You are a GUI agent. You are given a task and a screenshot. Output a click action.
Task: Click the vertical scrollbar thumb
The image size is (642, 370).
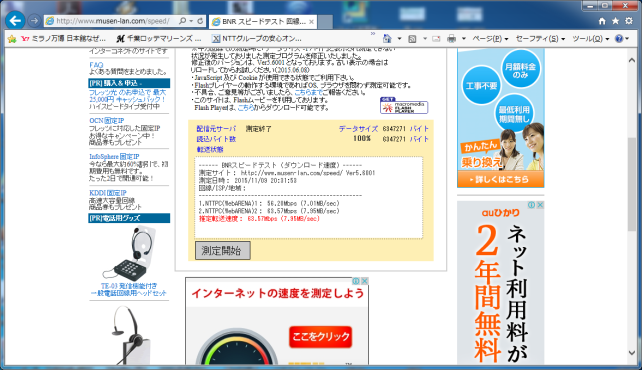632,185
